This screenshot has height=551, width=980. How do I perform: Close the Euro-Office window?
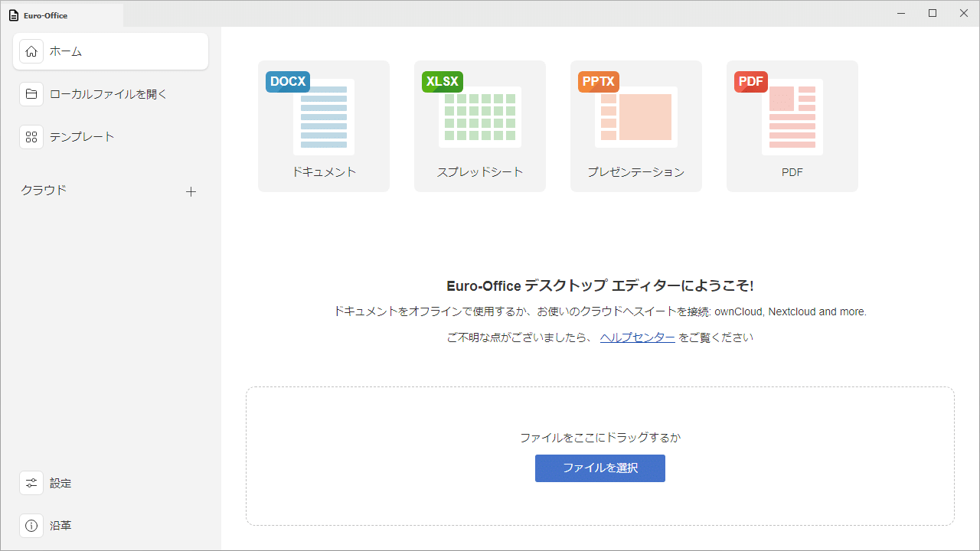click(x=964, y=13)
